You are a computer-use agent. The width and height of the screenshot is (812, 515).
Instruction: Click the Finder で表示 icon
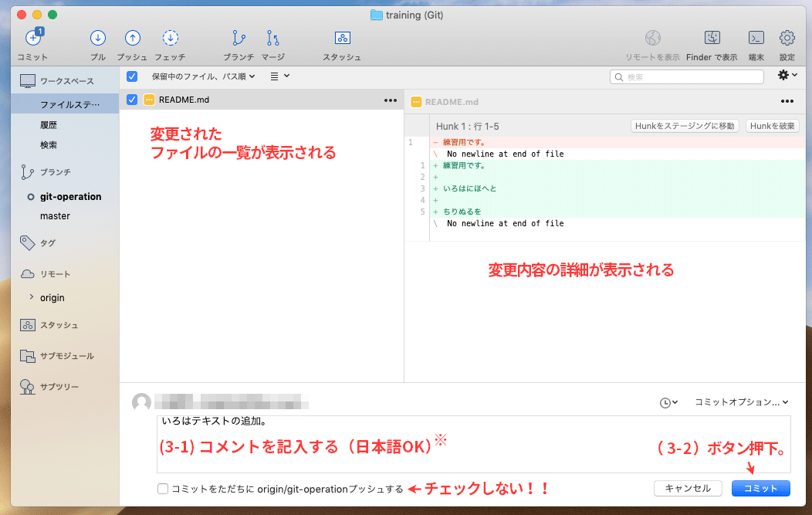pos(712,37)
